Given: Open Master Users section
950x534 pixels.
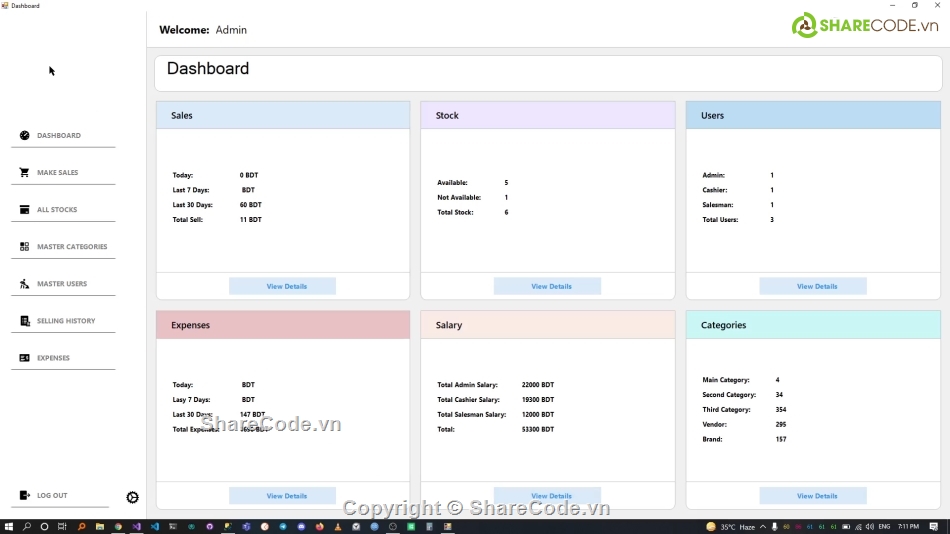Looking at the screenshot, I should (63, 283).
